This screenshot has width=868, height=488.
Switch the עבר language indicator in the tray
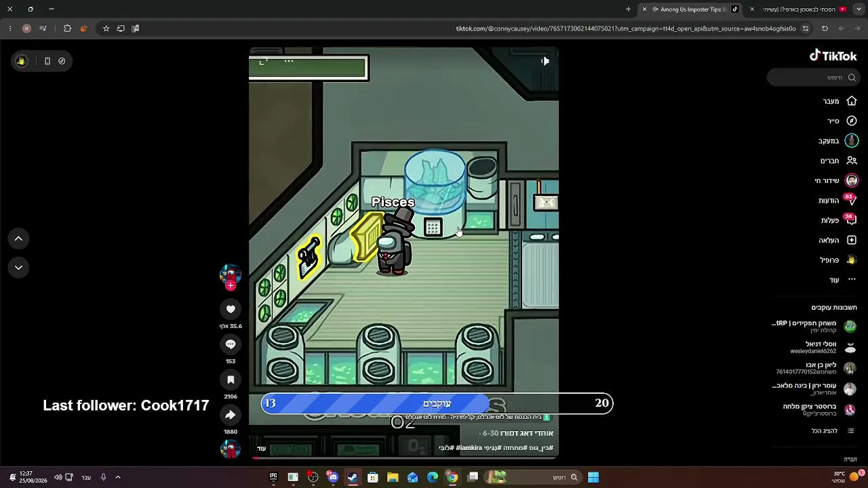point(86,477)
